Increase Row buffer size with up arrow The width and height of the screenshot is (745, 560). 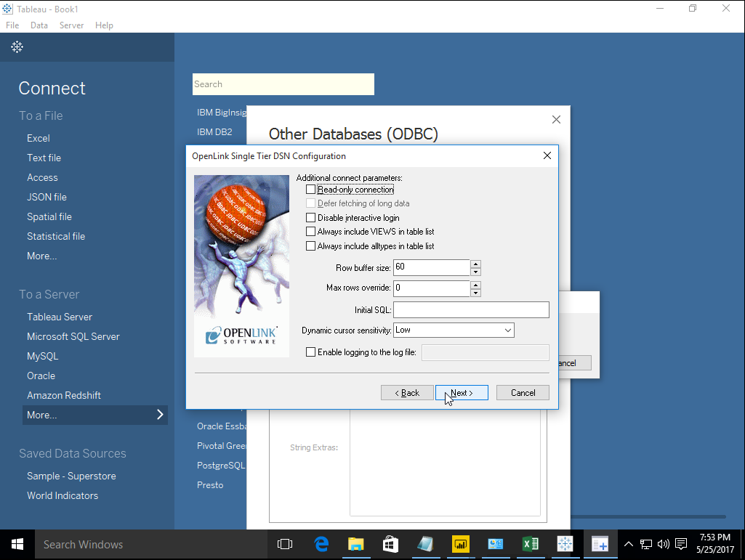pyautogui.click(x=475, y=264)
